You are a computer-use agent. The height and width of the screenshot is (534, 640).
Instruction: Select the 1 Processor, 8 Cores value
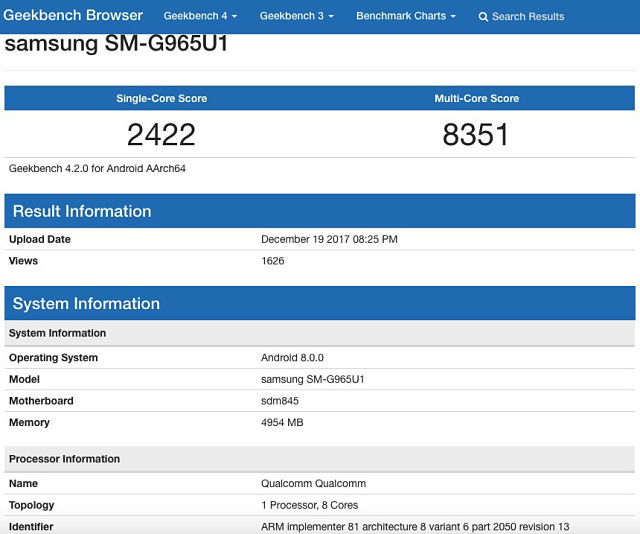310,505
